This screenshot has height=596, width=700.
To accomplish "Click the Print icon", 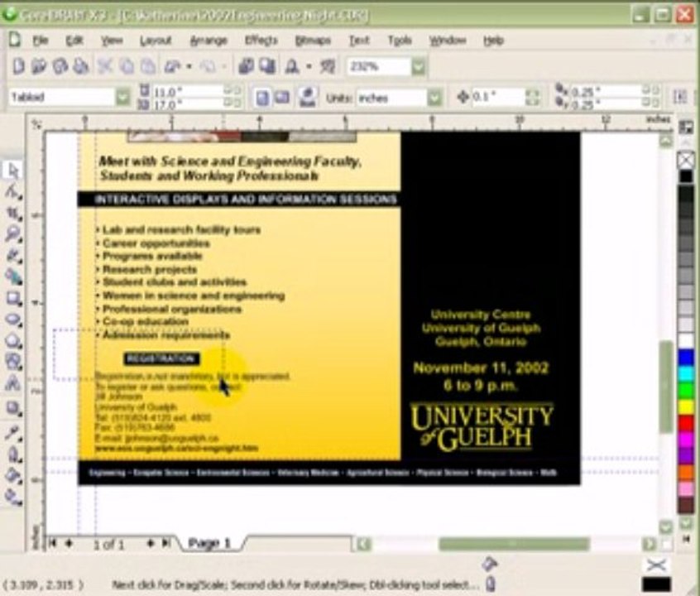I will point(81,66).
